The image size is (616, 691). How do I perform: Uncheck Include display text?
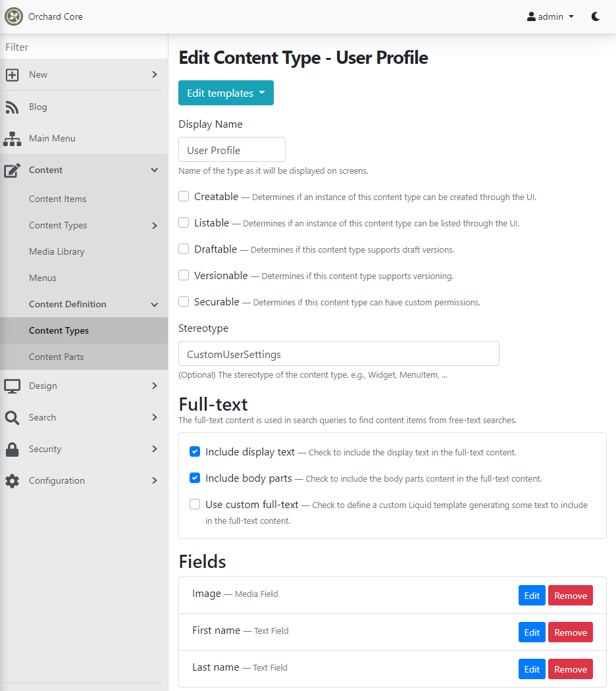point(195,451)
